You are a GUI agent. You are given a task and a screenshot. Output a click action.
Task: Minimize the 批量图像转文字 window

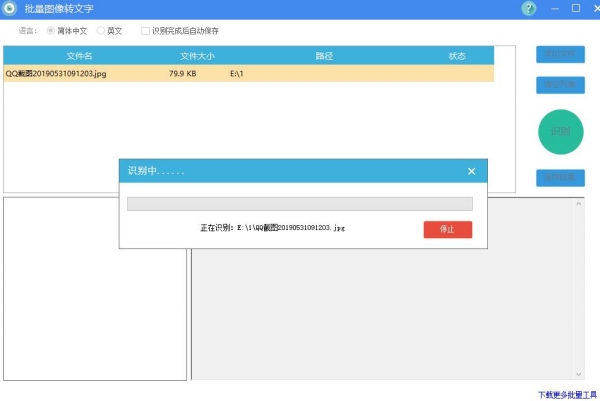coord(555,8)
